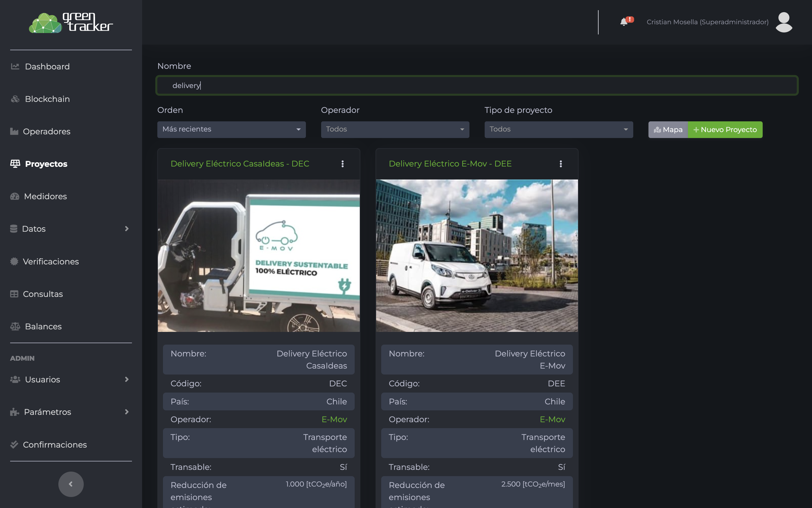Expand the Parámetros submenu chevron
The height and width of the screenshot is (508, 812).
pyautogui.click(x=127, y=412)
